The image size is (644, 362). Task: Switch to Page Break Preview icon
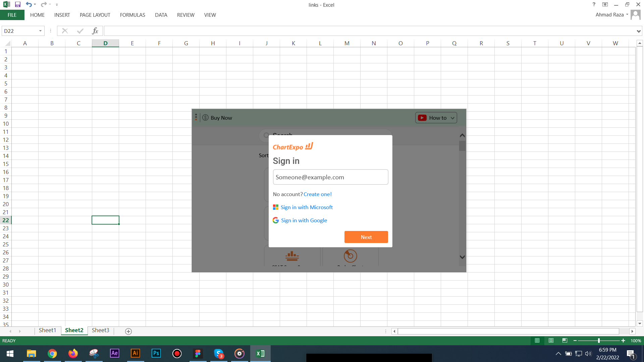click(x=565, y=341)
